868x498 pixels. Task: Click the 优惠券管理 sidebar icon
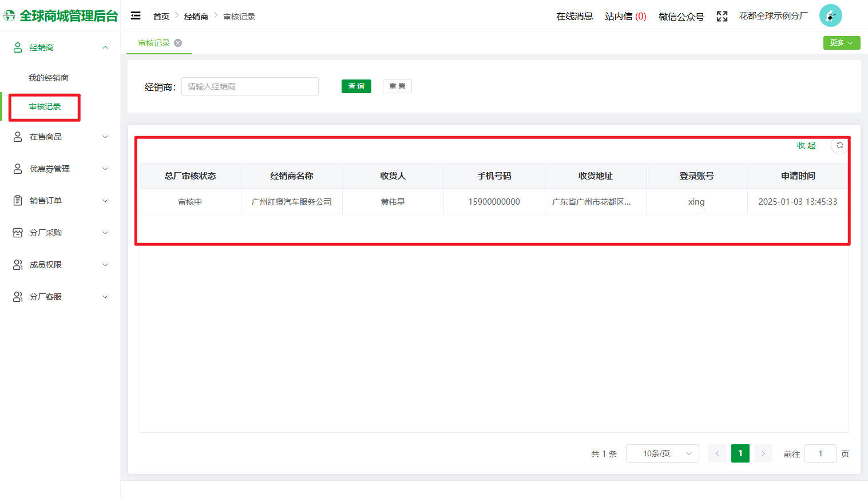tap(17, 169)
